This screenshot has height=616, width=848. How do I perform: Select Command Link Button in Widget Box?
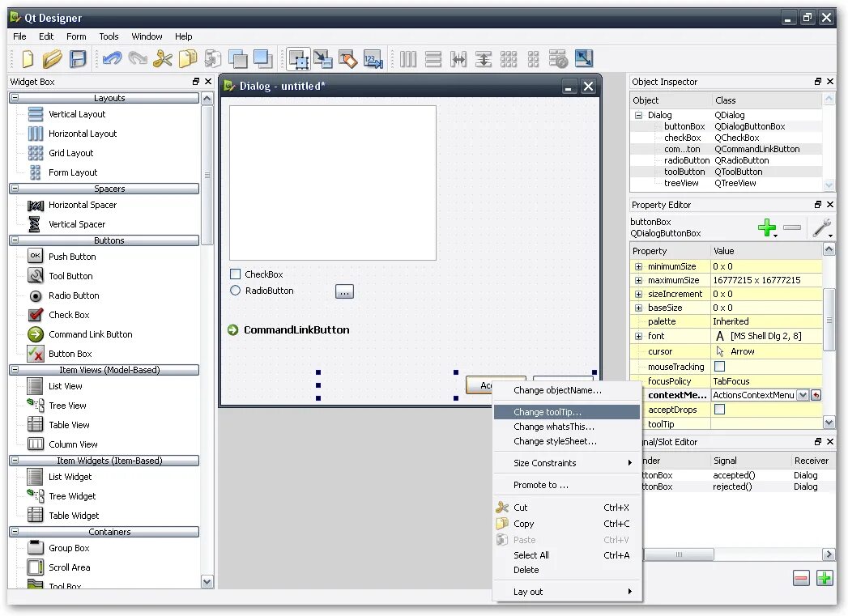click(x=91, y=334)
